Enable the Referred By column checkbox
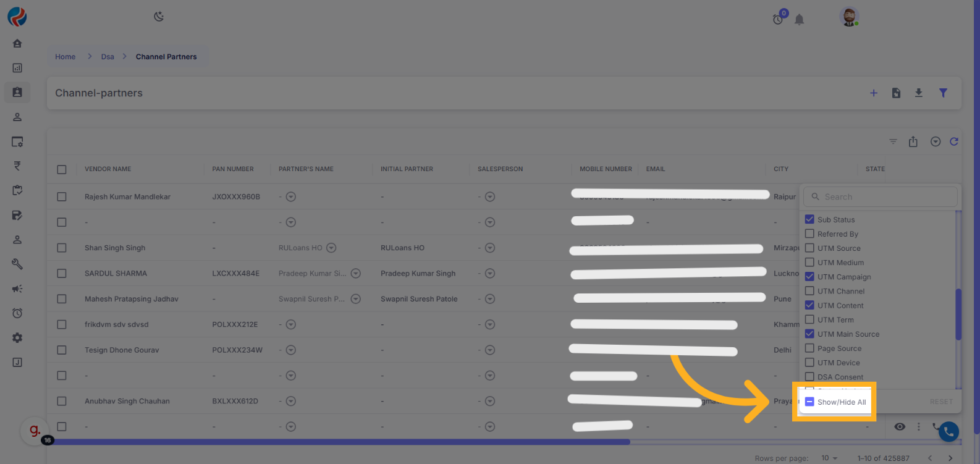Viewport: 980px width, 464px height. [x=809, y=234]
